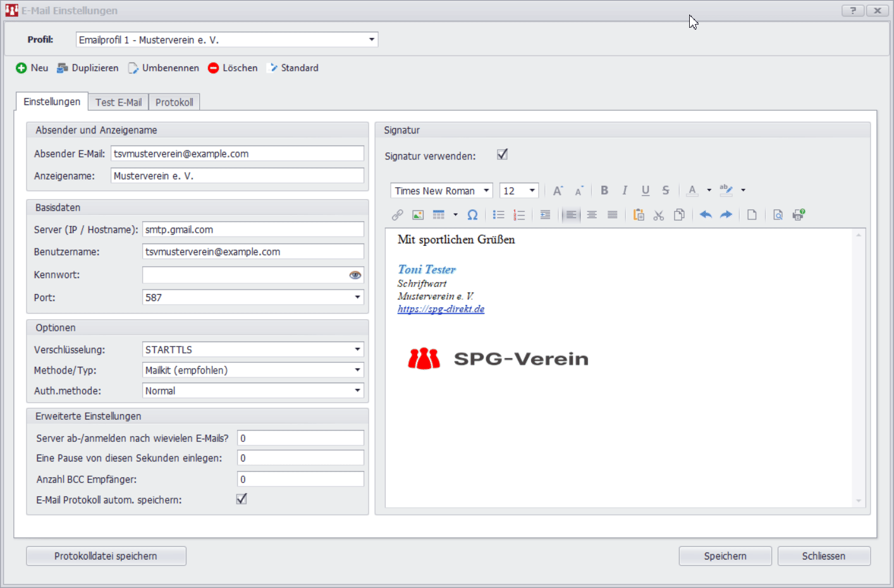Toggle bold formatting in signature editor
This screenshot has width=894, height=588.
[x=604, y=190]
